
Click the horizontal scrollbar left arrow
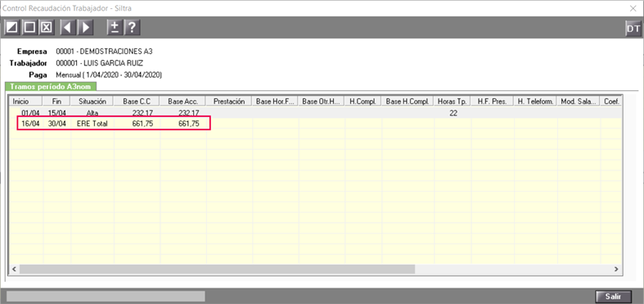click(x=14, y=269)
